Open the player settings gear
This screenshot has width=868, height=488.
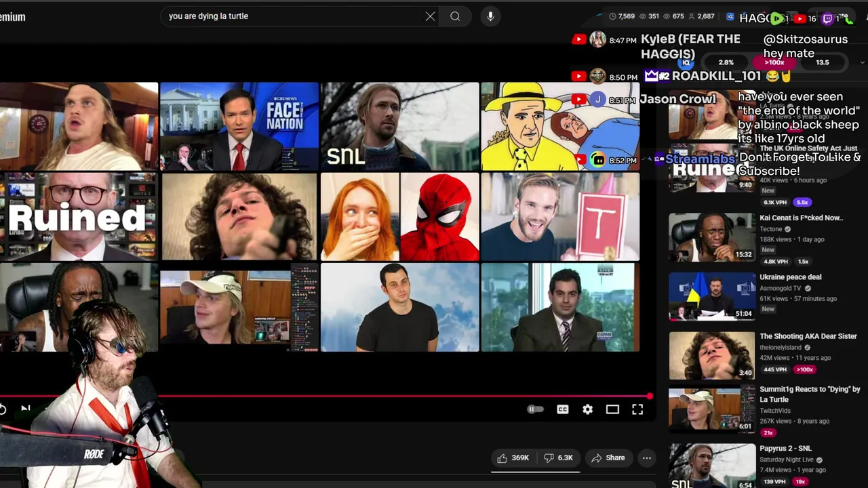click(587, 409)
